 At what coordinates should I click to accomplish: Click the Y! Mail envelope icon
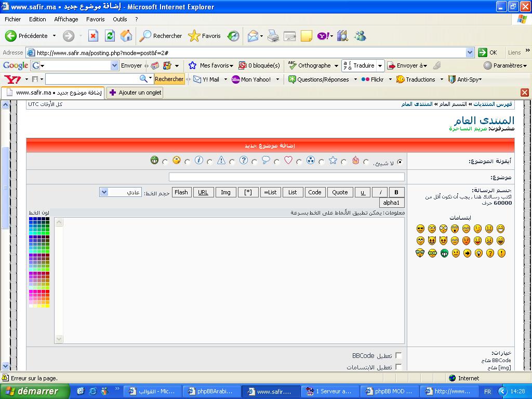[197, 79]
